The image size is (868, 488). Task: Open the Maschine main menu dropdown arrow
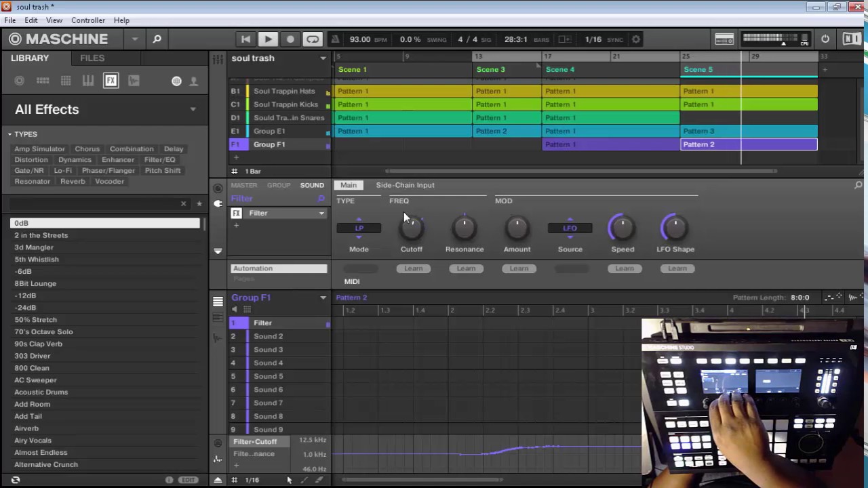134,39
